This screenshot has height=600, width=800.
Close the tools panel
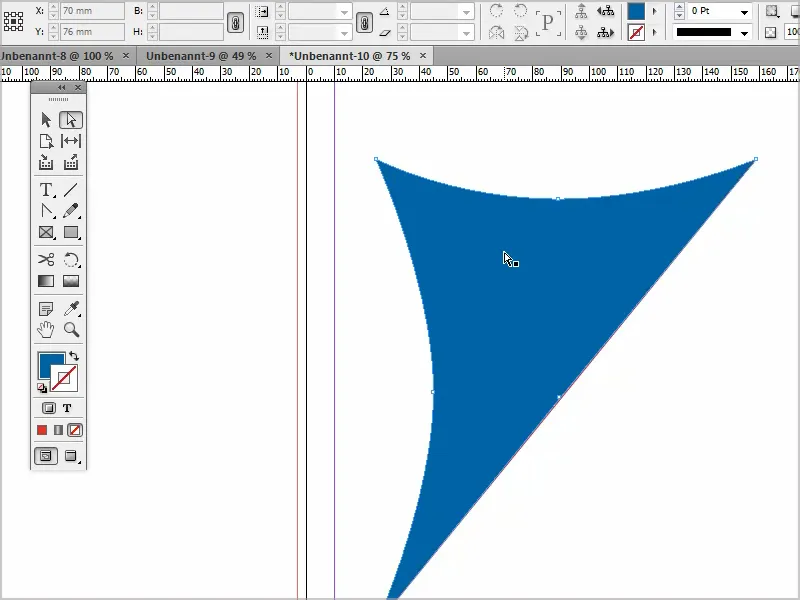click(x=78, y=88)
